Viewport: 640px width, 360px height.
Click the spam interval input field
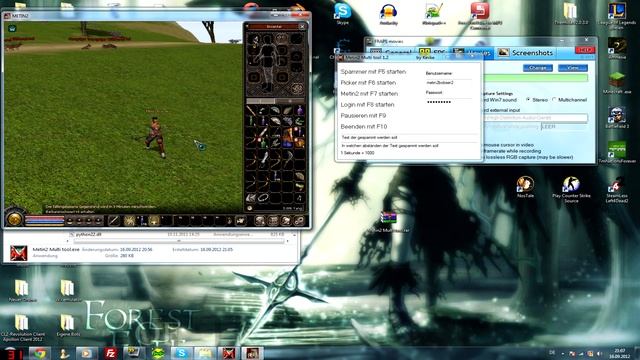(408, 145)
